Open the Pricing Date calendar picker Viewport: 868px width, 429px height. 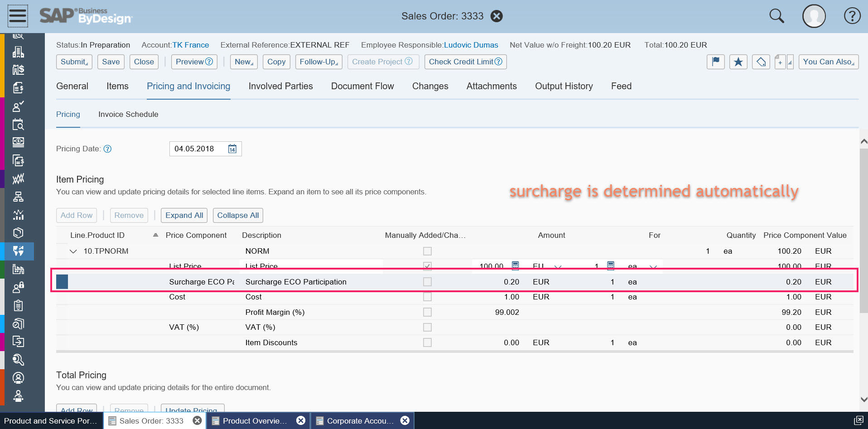tap(232, 149)
